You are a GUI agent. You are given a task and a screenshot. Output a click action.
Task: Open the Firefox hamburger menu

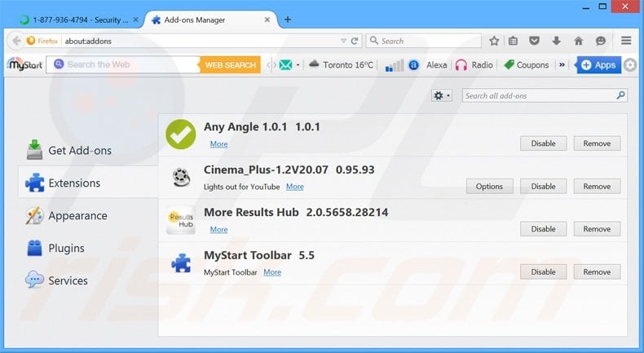point(626,40)
